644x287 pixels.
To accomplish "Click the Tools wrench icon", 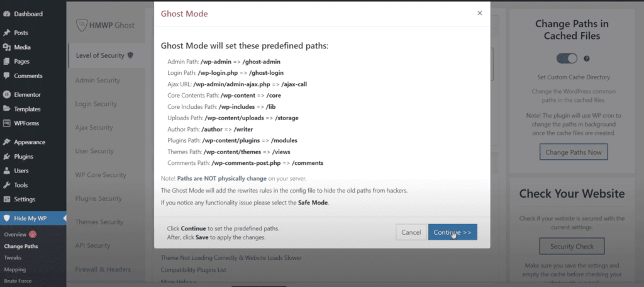I will [7, 185].
